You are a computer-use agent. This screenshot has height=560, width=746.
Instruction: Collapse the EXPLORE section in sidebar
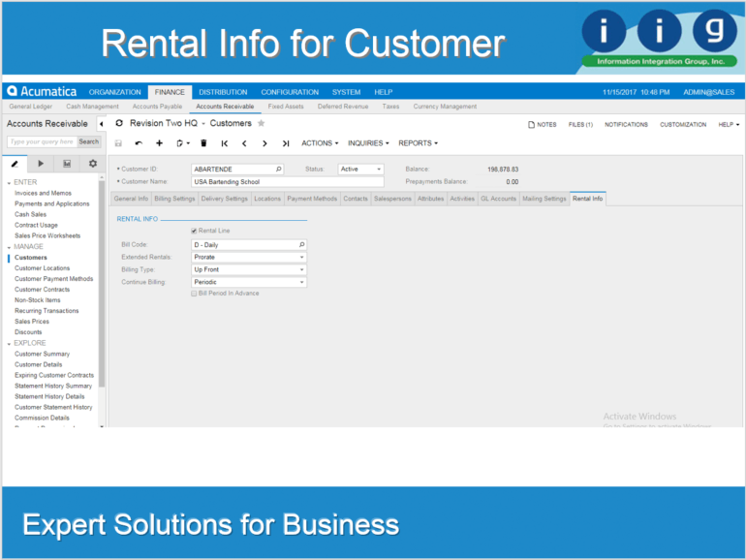click(9, 344)
